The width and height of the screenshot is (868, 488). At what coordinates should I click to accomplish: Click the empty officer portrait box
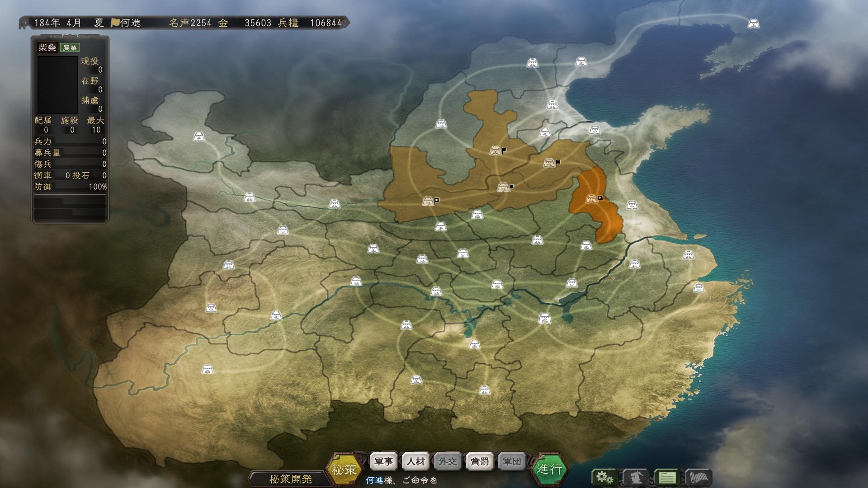point(57,84)
